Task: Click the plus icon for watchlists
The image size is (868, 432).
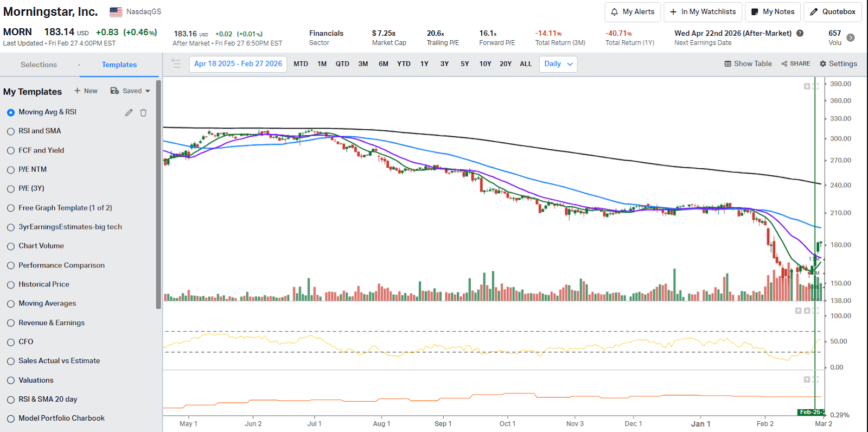Action: [673, 12]
